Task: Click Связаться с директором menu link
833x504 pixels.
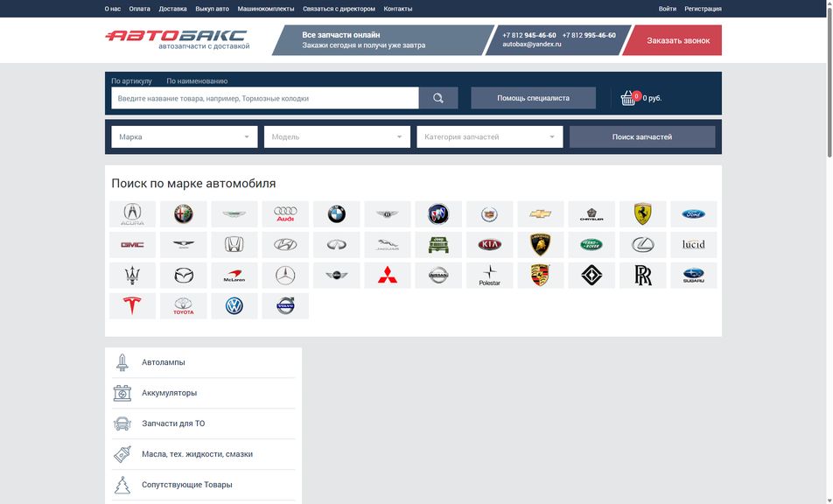Action: (339, 9)
